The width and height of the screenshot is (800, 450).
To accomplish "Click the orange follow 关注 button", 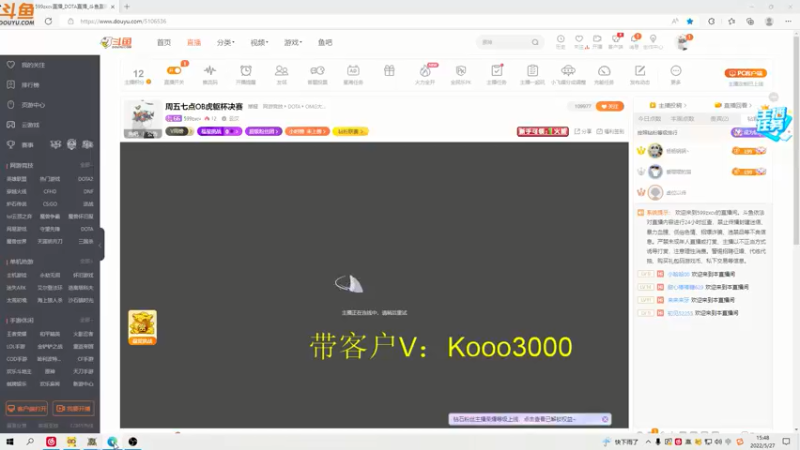I will [610, 106].
